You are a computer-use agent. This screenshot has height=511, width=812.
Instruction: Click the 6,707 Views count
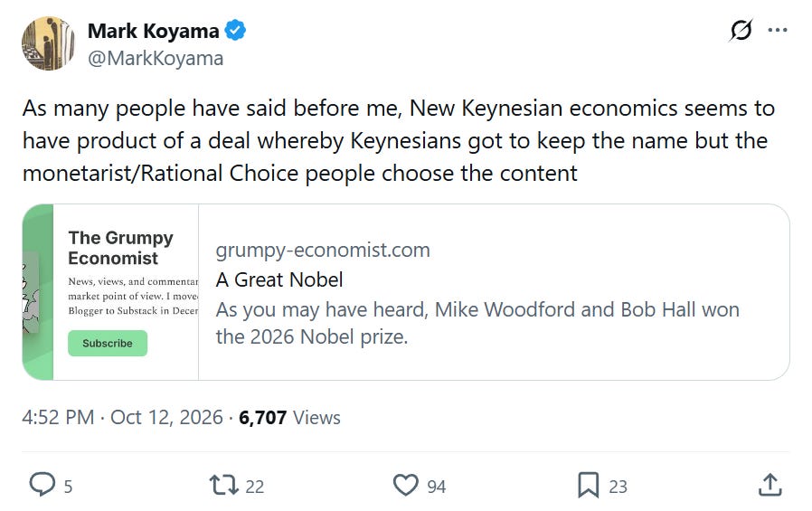pos(289,417)
